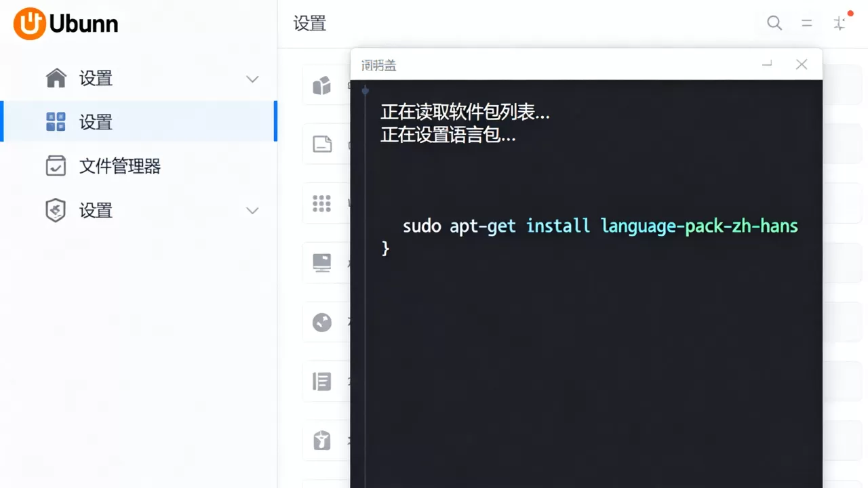This screenshot has width=868, height=488.
Task: Open the clipboard icon settings row
Action: pyautogui.click(x=325, y=441)
